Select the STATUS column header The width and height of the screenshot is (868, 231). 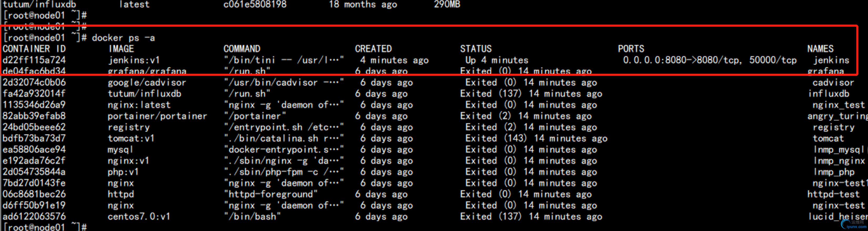[476, 49]
